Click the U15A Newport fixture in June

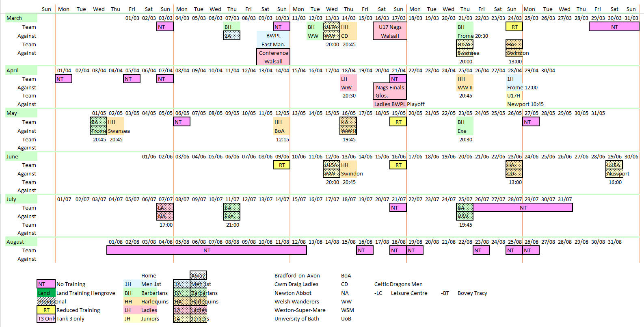point(614,169)
